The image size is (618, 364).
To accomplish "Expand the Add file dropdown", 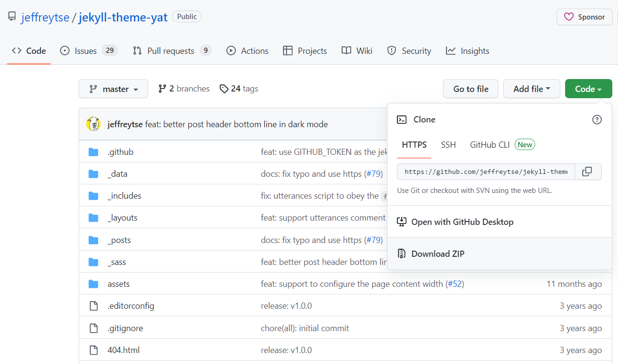I will click(531, 89).
